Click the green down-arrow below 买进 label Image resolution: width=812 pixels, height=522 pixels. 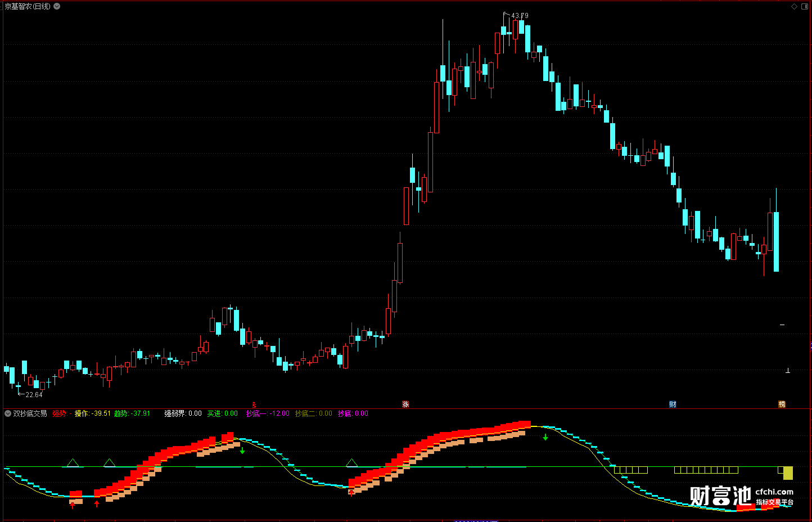pos(242,451)
